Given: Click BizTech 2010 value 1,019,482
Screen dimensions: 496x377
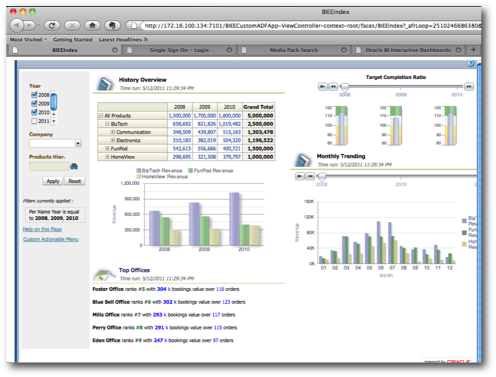Looking at the screenshot, I should point(230,124).
